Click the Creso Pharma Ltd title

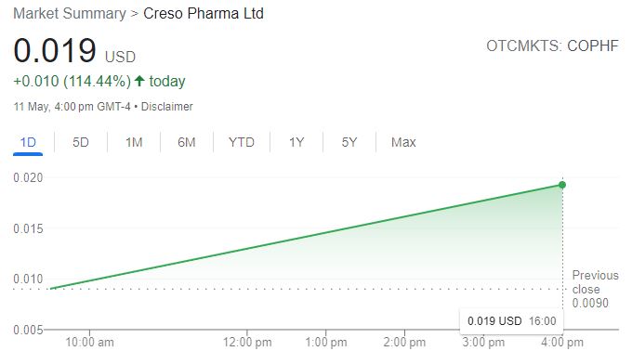204,14
